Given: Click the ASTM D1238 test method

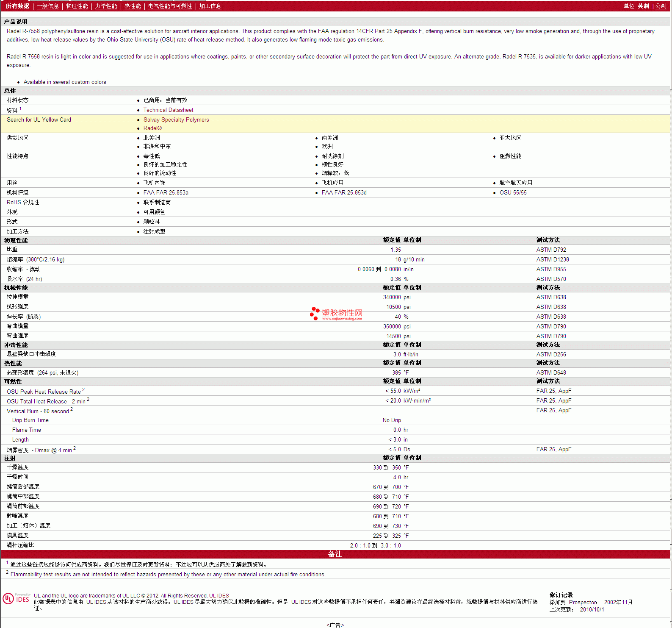Looking at the screenshot, I should [x=553, y=259].
